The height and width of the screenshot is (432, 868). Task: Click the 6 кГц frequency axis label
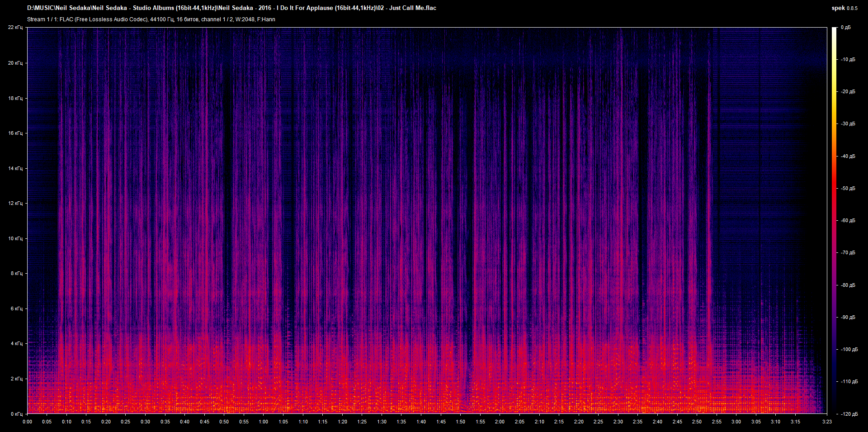pos(17,309)
